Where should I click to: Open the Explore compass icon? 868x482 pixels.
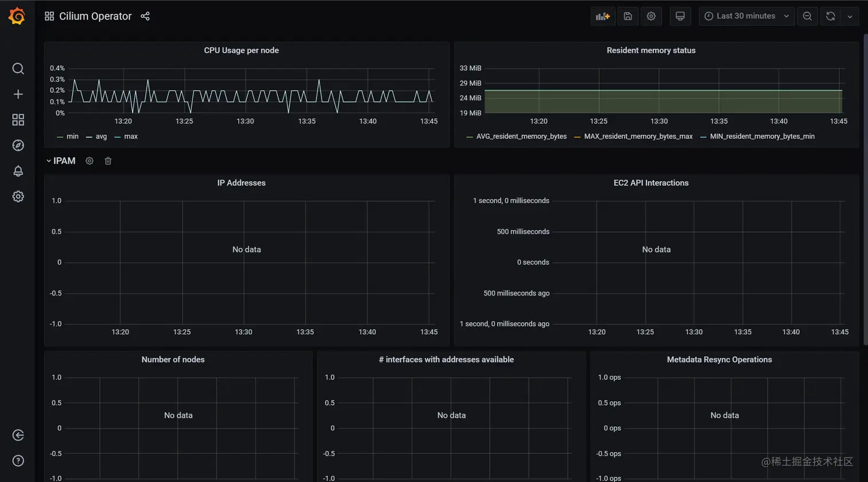pos(18,145)
